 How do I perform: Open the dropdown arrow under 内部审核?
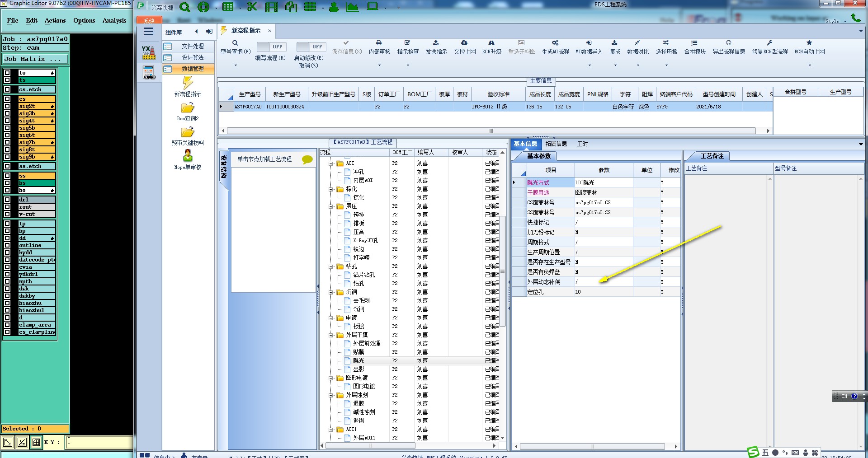(x=379, y=65)
